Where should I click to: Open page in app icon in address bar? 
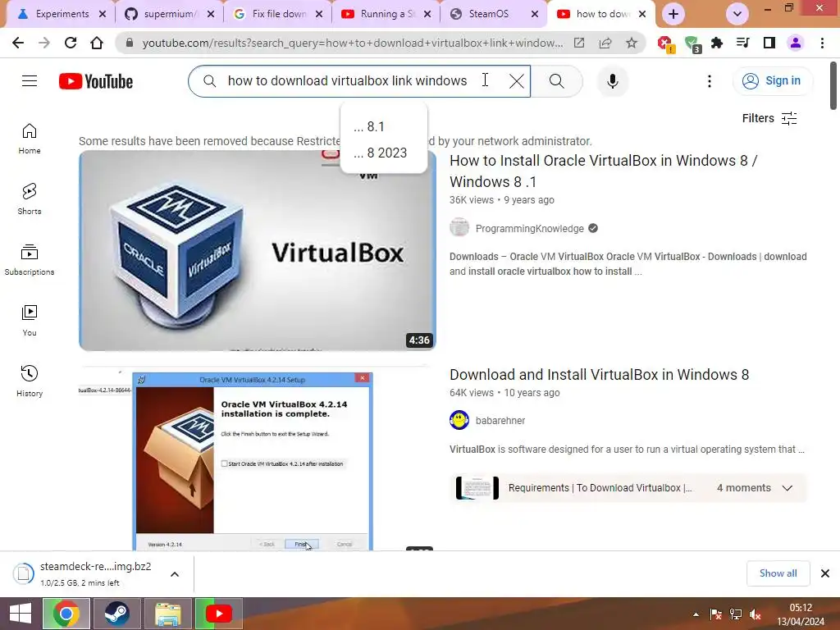point(579,43)
